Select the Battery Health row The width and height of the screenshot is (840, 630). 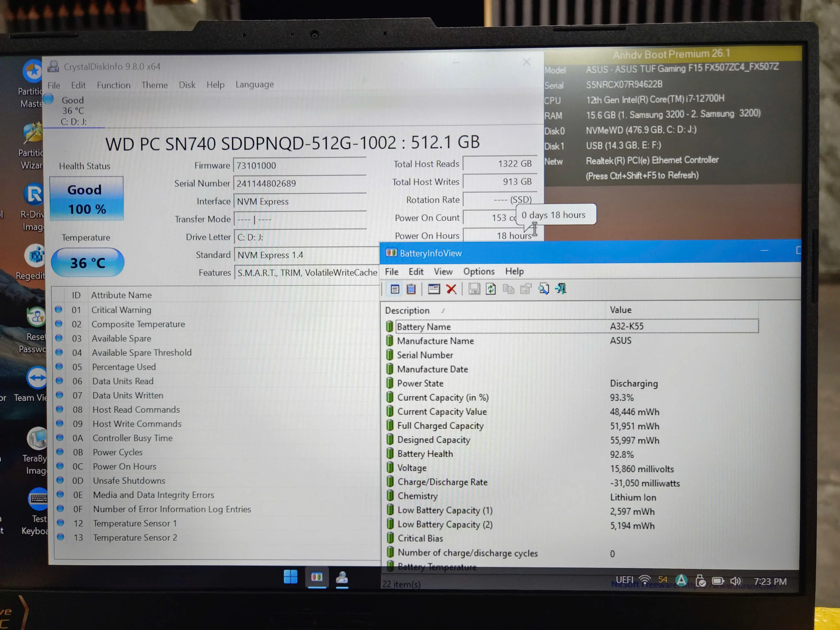pos(572,454)
